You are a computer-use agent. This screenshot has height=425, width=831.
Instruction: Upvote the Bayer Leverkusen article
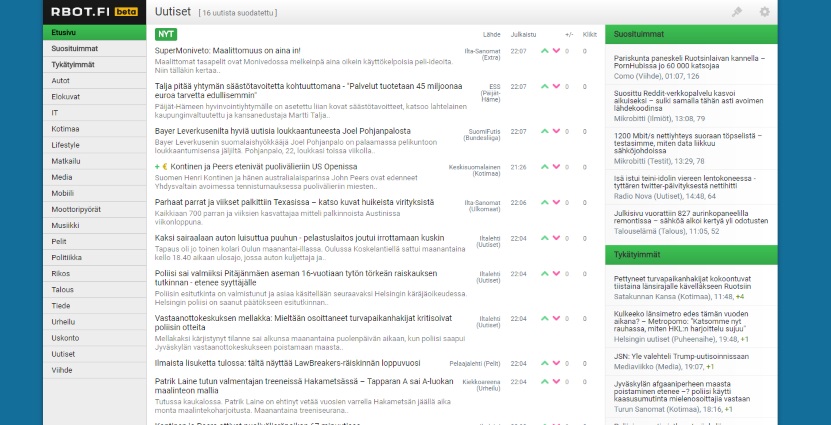click(545, 131)
